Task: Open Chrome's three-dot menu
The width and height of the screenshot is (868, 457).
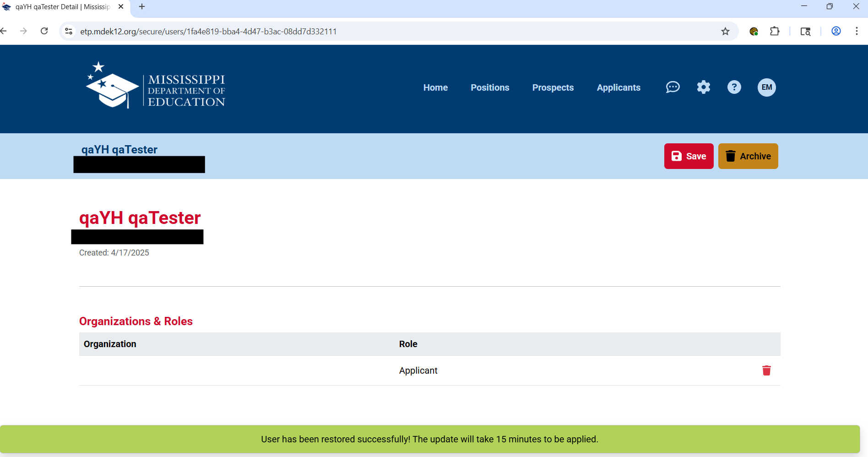Action: pyautogui.click(x=857, y=31)
